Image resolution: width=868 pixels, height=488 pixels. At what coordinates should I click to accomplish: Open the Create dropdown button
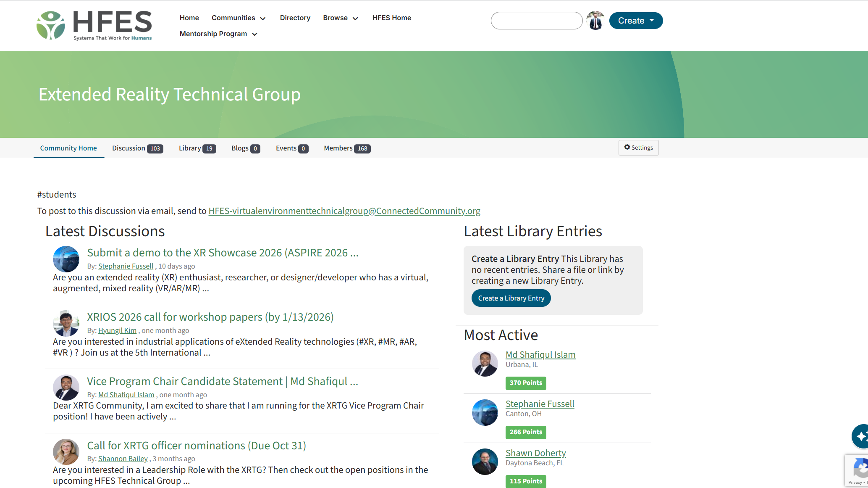coord(636,21)
